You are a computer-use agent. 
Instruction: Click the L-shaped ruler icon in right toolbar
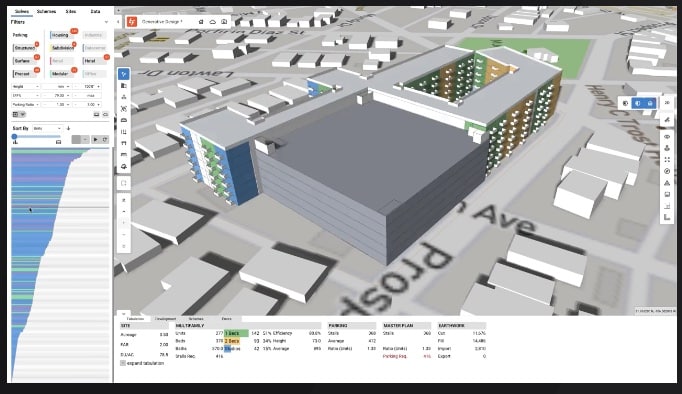click(x=667, y=217)
